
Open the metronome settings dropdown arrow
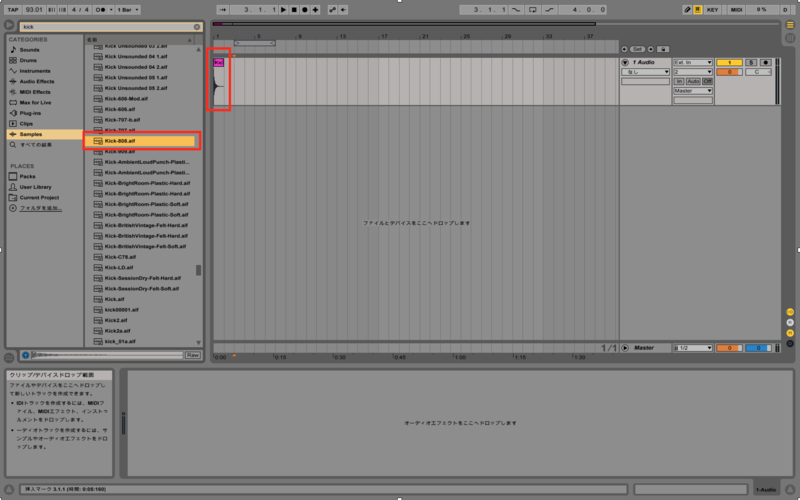point(111,10)
